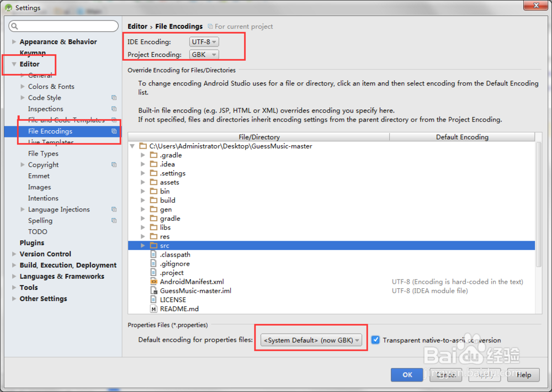552x392 pixels.
Task: Expand Colors & Fonts subsection
Action: pos(23,86)
